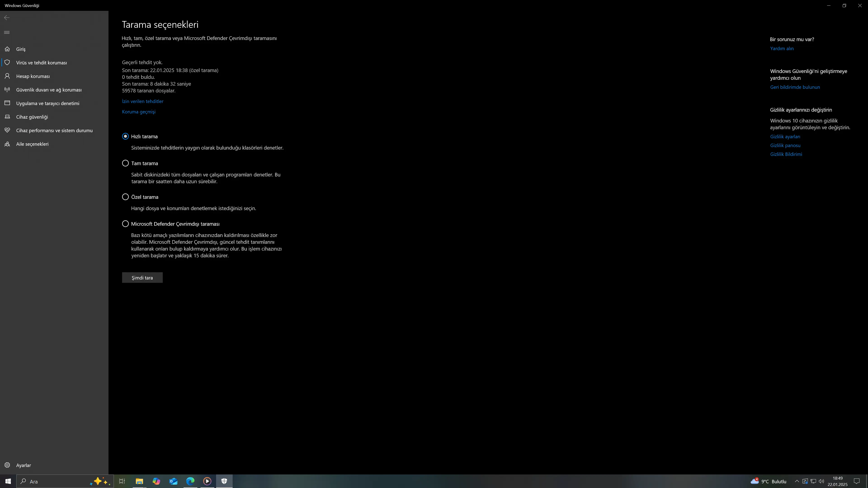868x488 pixels.
Task: Open the volume control tray icon
Action: (x=821, y=481)
